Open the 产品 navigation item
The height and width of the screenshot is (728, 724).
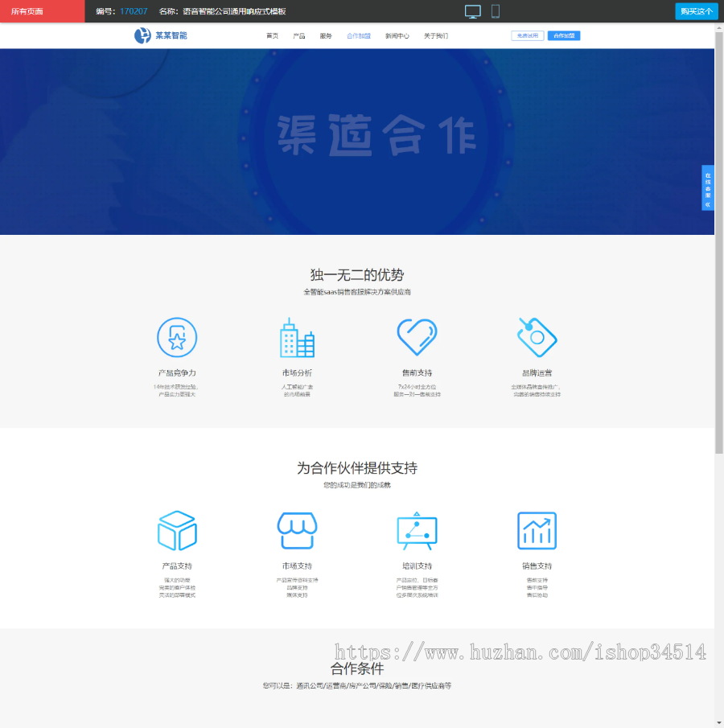298,35
